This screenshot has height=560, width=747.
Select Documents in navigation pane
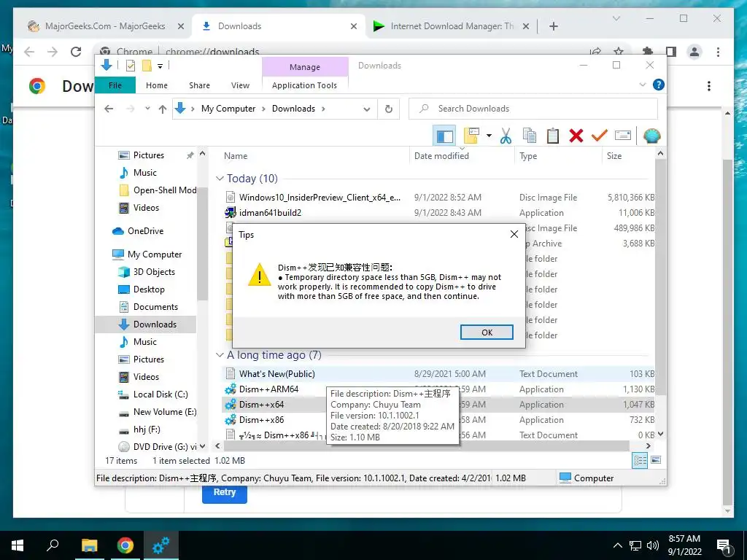pyautogui.click(x=155, y=307)
